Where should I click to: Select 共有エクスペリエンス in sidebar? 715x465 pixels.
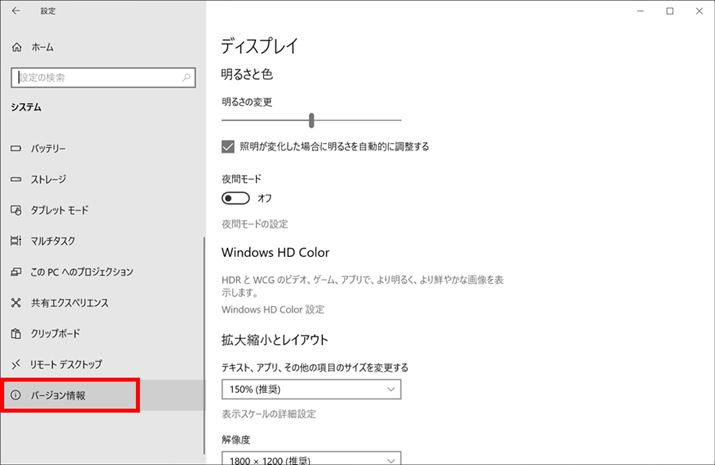coord(69,302)
